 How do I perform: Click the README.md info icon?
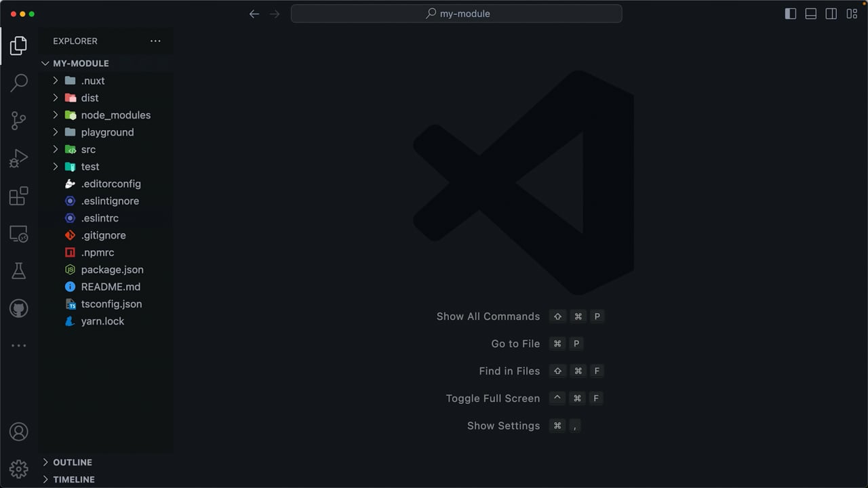pos(70,287)
